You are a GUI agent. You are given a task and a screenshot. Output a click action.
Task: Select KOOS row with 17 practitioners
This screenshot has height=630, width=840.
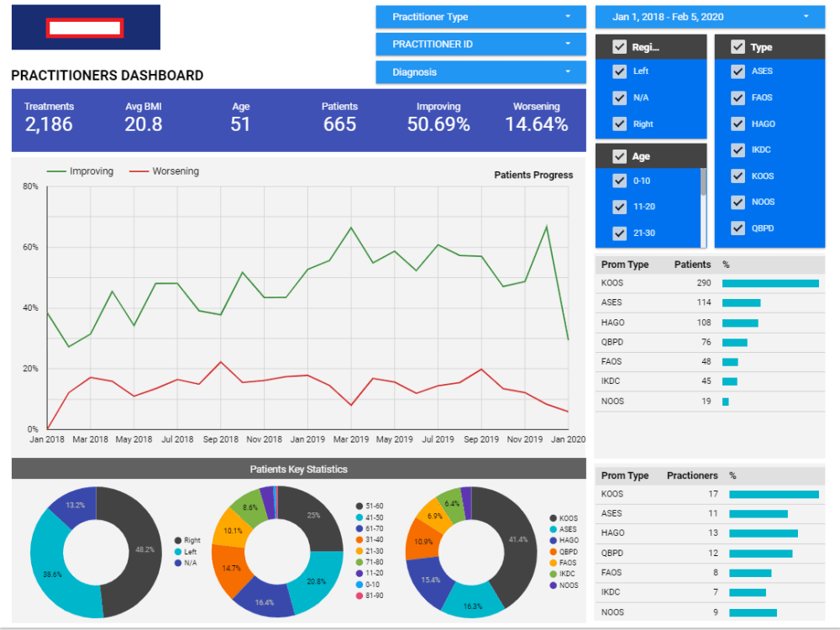[710, 495]
